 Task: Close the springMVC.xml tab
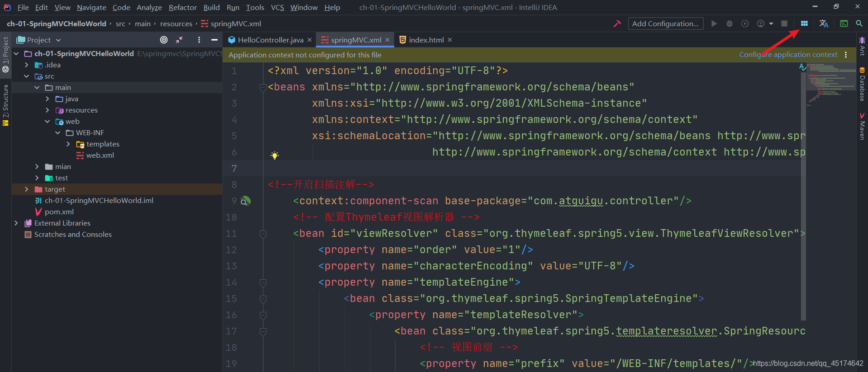(x=387, y=40)
